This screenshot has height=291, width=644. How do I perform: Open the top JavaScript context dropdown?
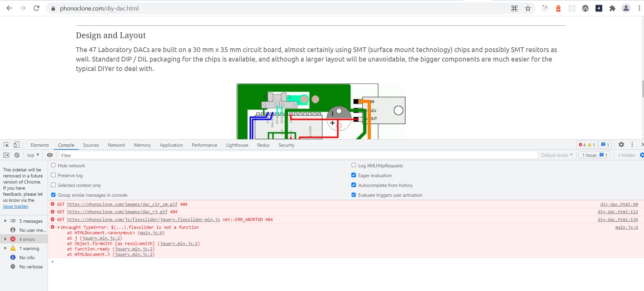pos(33,155)
